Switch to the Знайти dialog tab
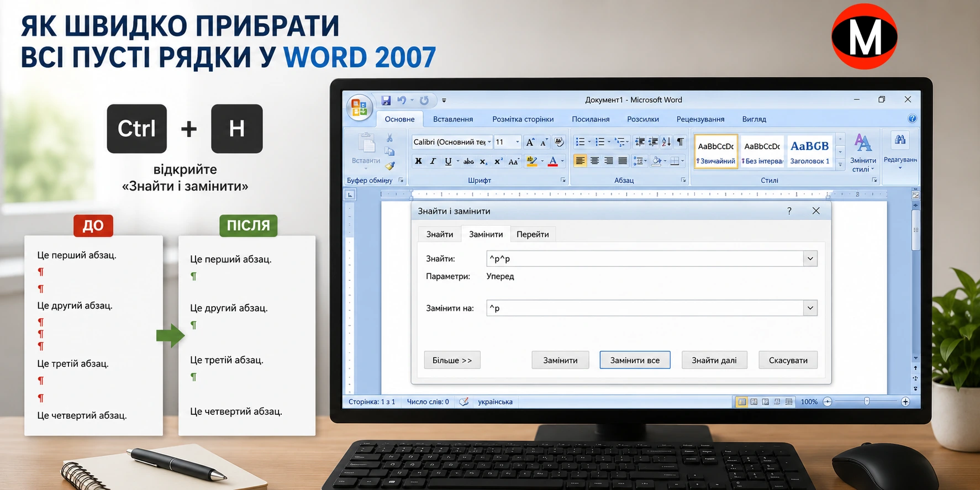980x490 pixels. [x=440, y=234]
